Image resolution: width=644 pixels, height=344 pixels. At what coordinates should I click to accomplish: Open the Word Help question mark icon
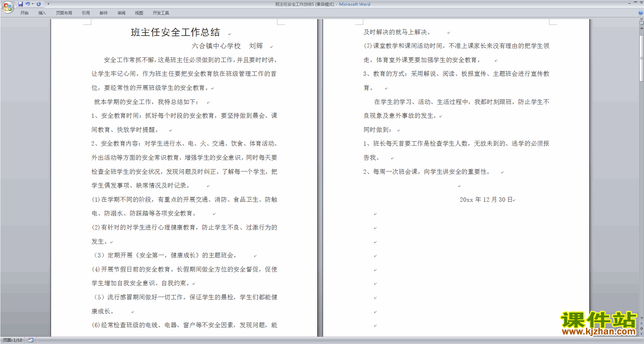641,13
